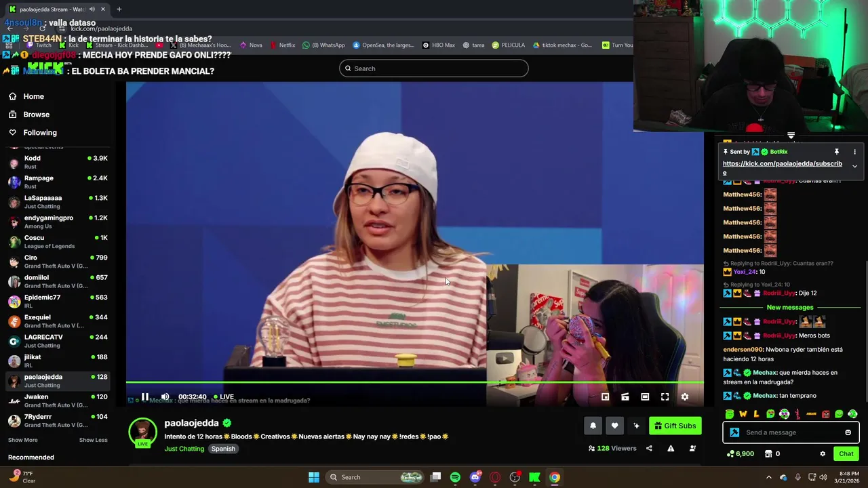
Task: Send message with Chat button
Action: click(846, 454)
